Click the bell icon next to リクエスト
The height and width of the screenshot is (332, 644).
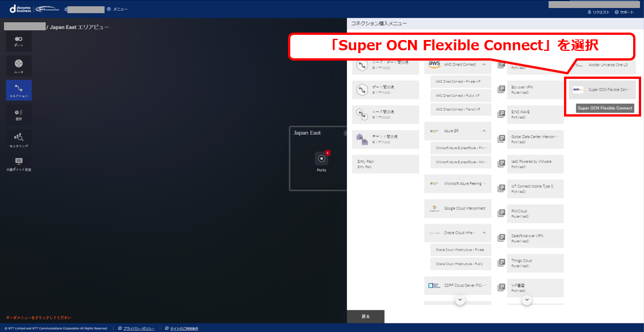point(590,13)
